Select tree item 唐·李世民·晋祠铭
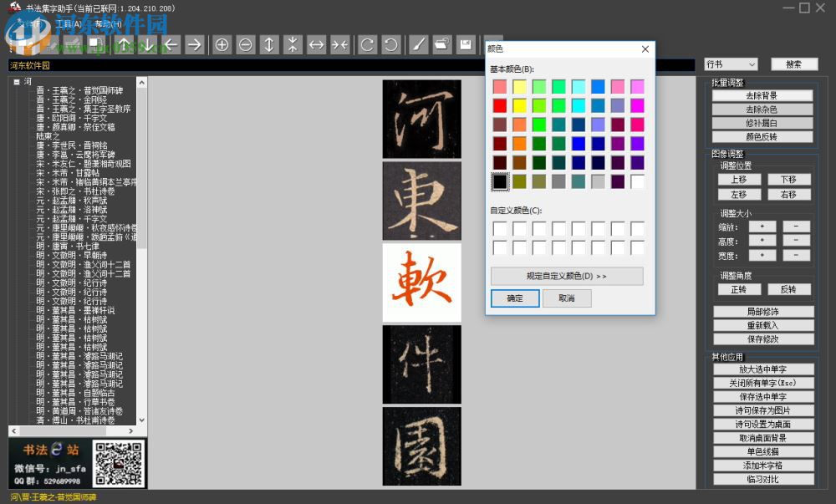The image size is (836, 504). pyautogui.click(x=71, y=145)
